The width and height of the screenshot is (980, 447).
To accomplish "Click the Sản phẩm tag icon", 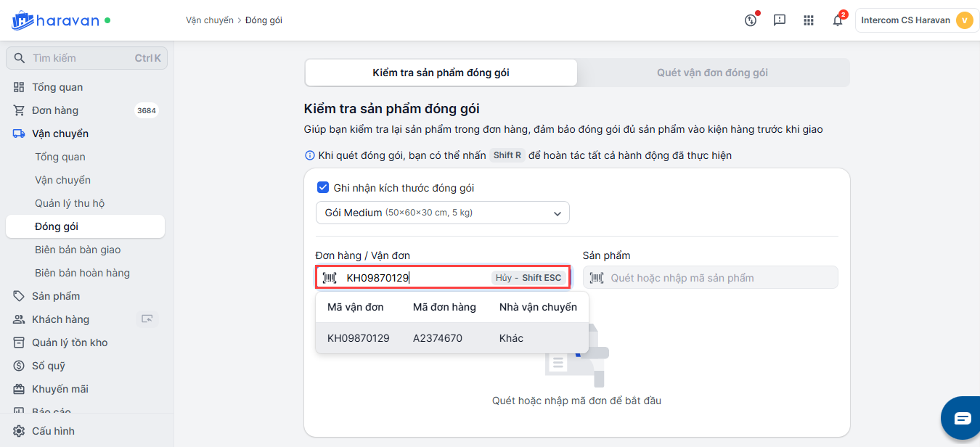I will (x=19, y=296).
